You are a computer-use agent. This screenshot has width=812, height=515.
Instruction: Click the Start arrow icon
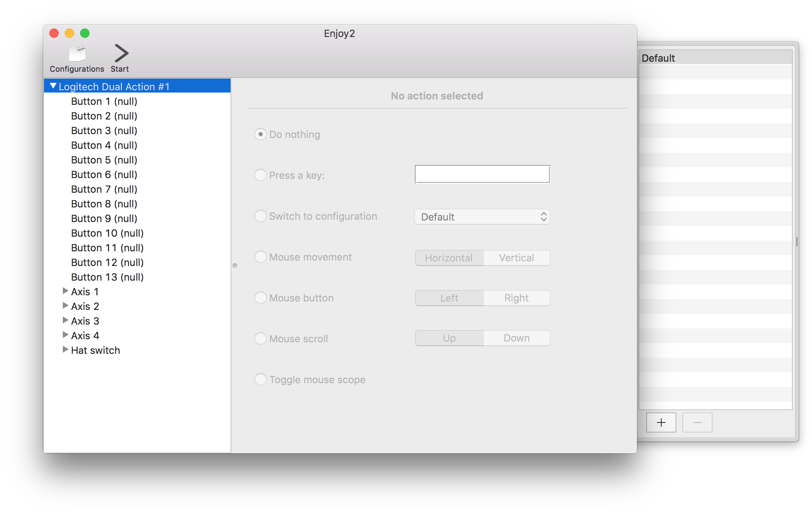pyautogui.click(x=121, y=53)
